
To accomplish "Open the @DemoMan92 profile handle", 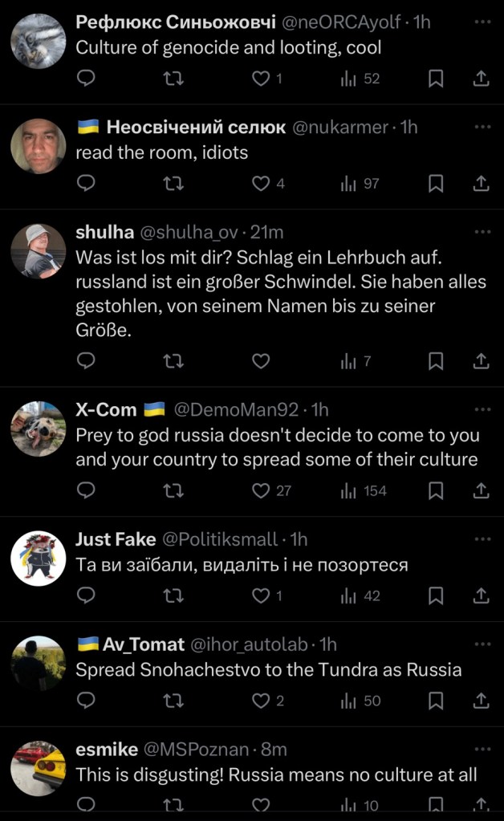I will [x=239, y=409].
